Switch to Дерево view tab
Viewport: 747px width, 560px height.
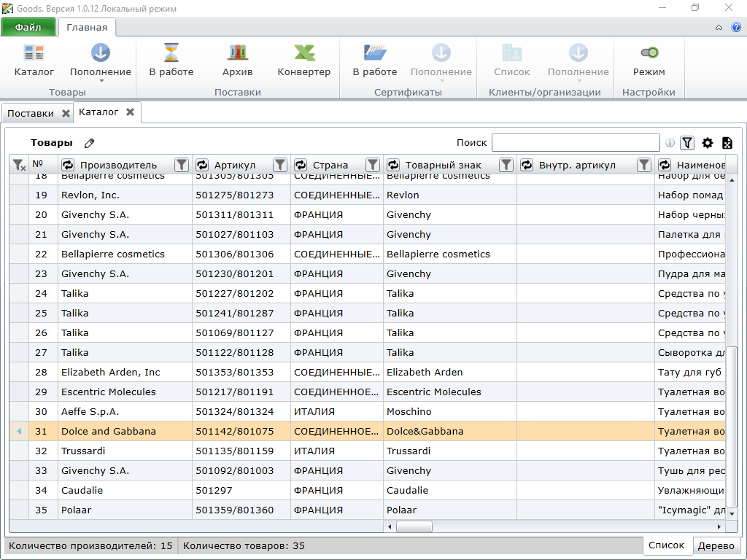pyautogui.click(x=716, y=545)
